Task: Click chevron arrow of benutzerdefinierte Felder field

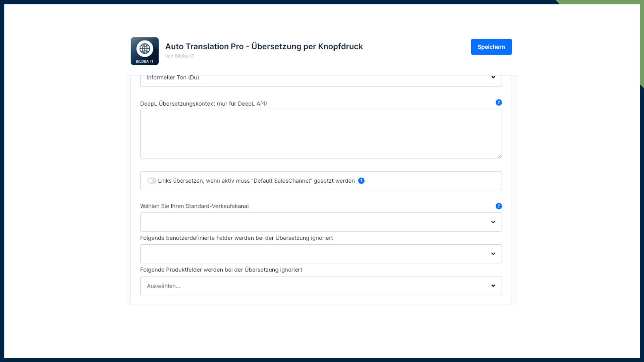Action: coord(493,254)
